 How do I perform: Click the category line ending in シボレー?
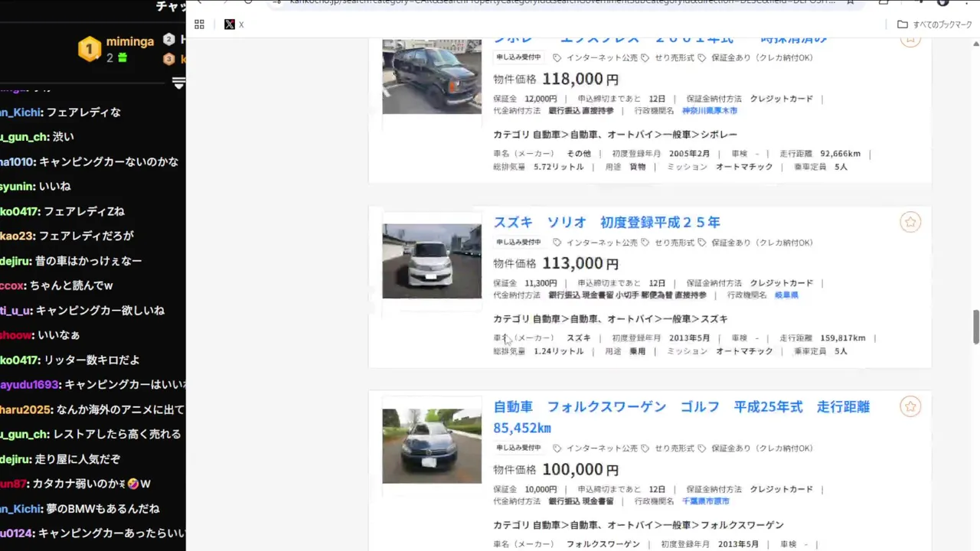point(616,135)
